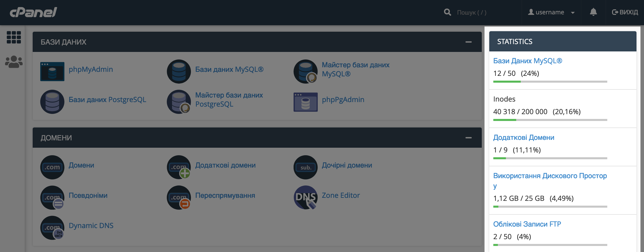Click the addon domains usage progress bar
Screen dimensions: 644x252
(x=550, y=158)
